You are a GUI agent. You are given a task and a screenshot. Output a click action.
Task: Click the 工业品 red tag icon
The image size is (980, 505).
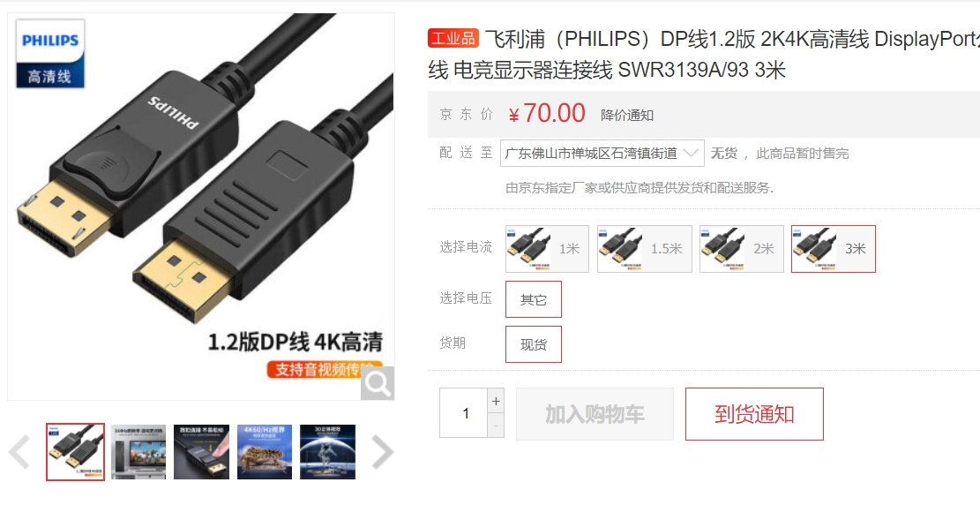(x=453, y=38)
